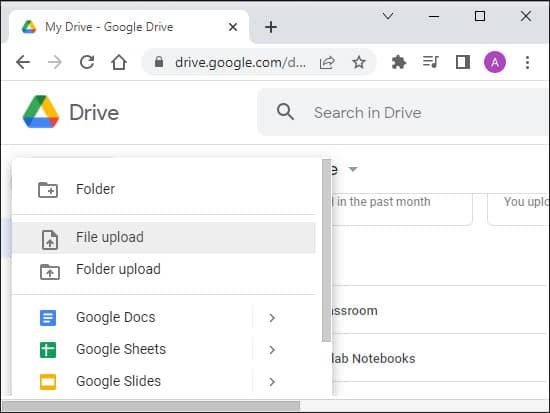Open the purple profile avatar A
Viewport: 550px width, 413px height.
(495, 62)
